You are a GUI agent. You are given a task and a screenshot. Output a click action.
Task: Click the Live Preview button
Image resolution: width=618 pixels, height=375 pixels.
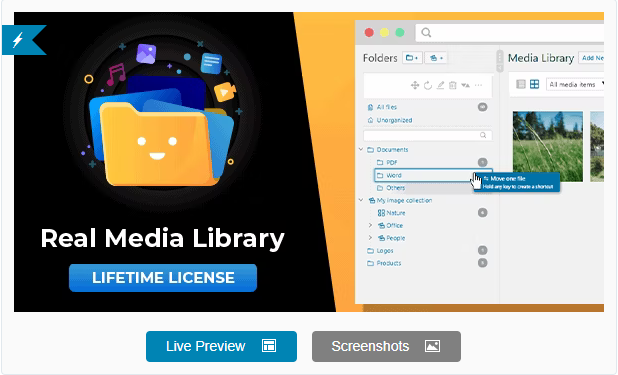(221, 346)
